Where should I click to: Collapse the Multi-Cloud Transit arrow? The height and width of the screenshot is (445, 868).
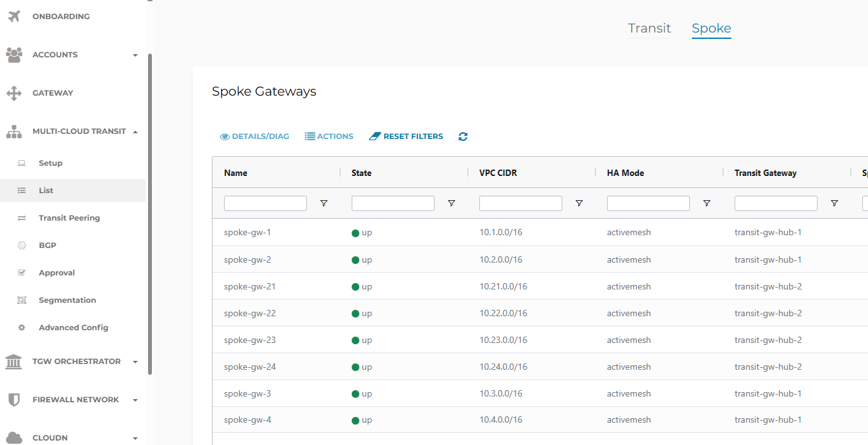pyautogui.click(x=135, y=131)
